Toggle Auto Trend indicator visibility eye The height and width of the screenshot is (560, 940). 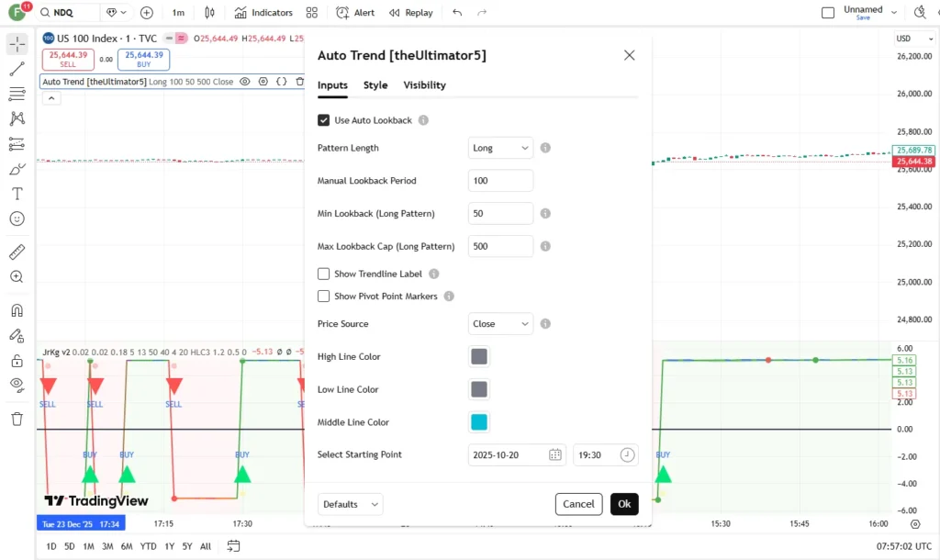(244, 82)
